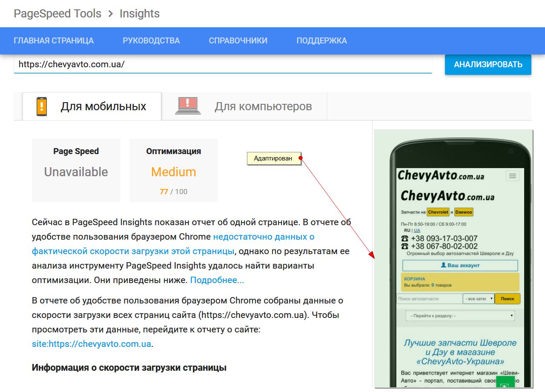Click the Оптимизация Medium 77/100 score card
545x392 pixels.
point(174,170)
